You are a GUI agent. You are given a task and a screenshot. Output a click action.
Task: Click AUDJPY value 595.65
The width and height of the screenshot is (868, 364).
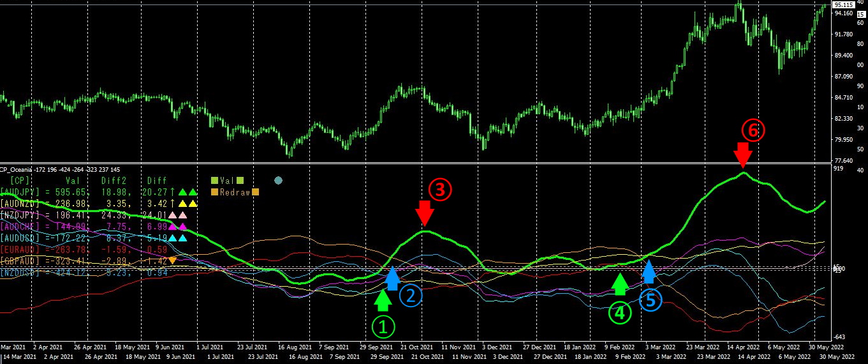tap(70, 192)
